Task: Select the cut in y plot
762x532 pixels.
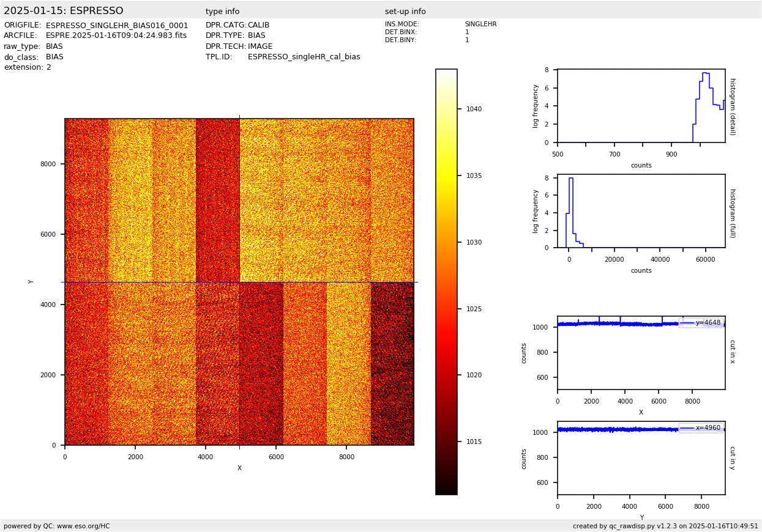Action: pyautogui.click(x=641, y=458)
